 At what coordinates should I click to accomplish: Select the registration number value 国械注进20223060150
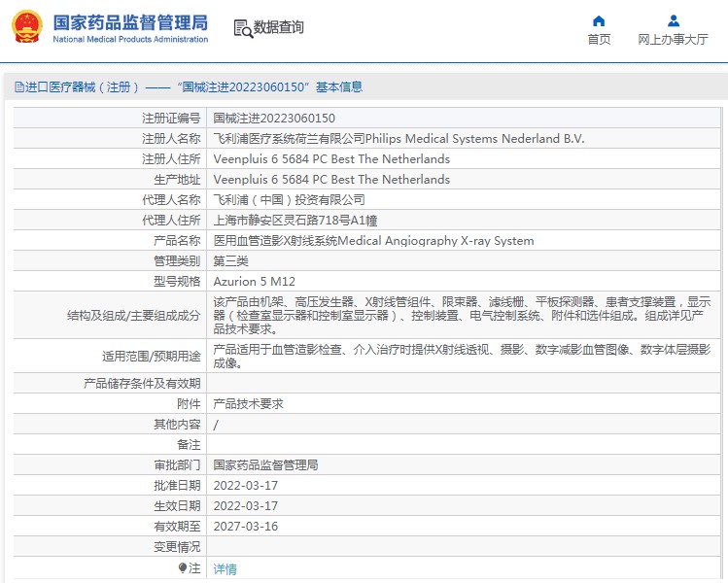coord(274,119)
